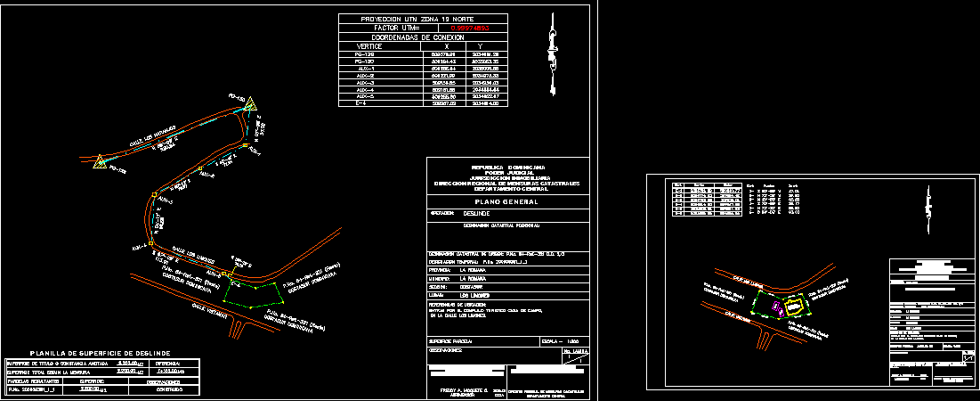Select the E-4 row label in coordinates table
The width and height of the screenshot is (980, 401).
point(360,103)
